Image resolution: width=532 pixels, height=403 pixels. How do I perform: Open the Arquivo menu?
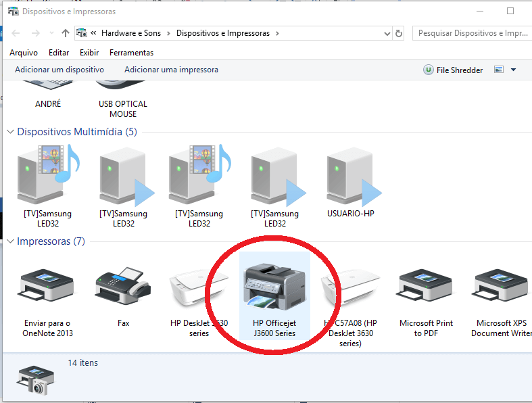(24, 52)
